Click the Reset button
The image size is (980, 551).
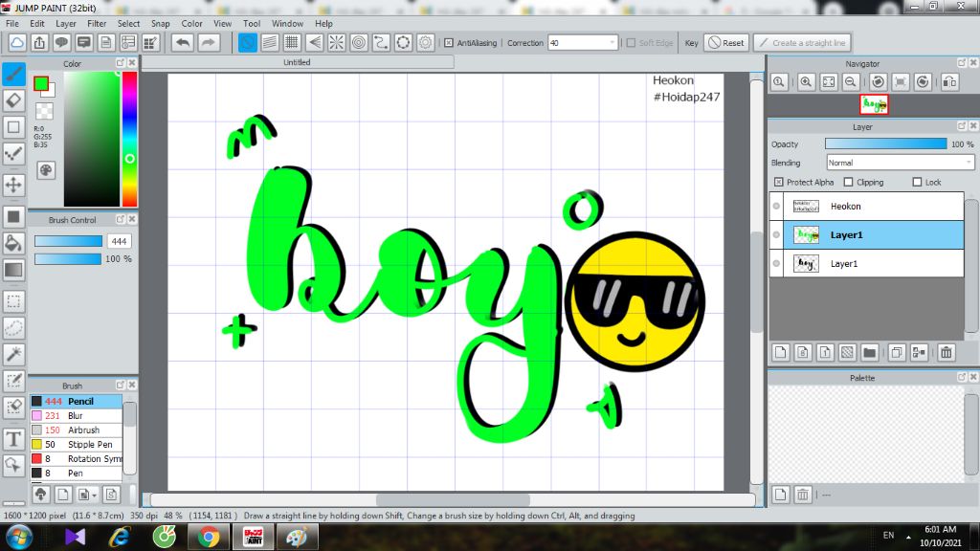[726, 43]
